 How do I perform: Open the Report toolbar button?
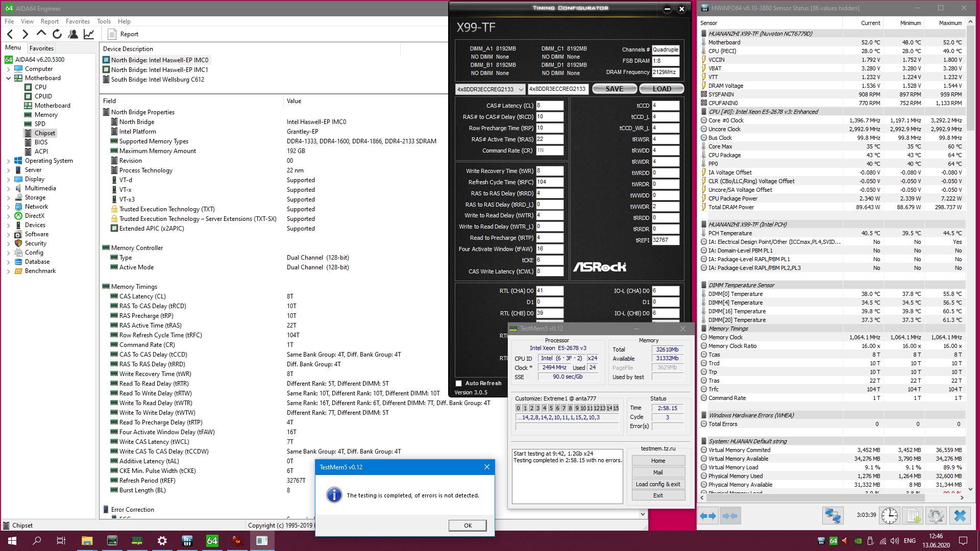tap(123, 34)
